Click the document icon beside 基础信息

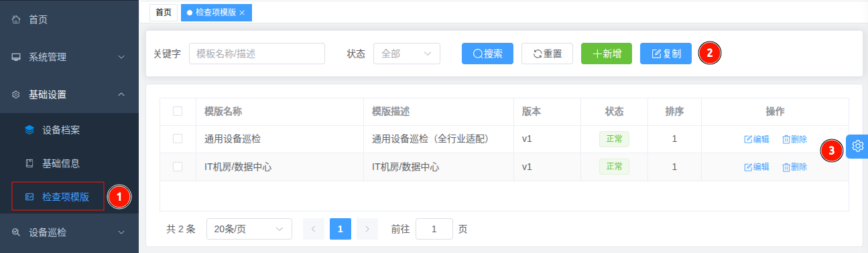pos(29,163)
